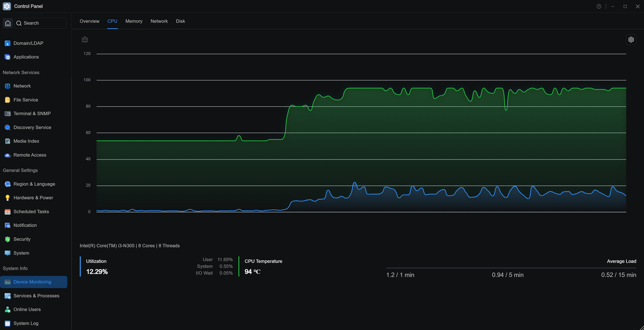Viewport: 644px width, 330px height.
Task: Click the System Log icon
Action: tap(8, 323)
